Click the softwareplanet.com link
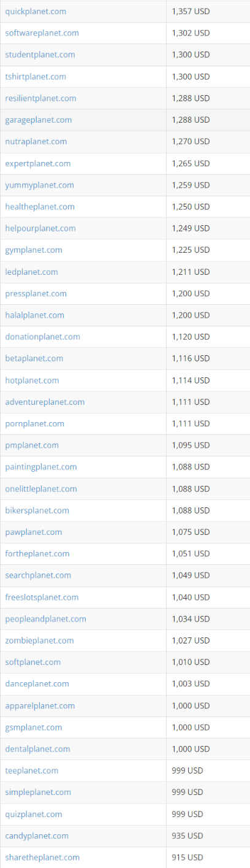The height and width of the screenshot is (868, 250). [42, 33]
